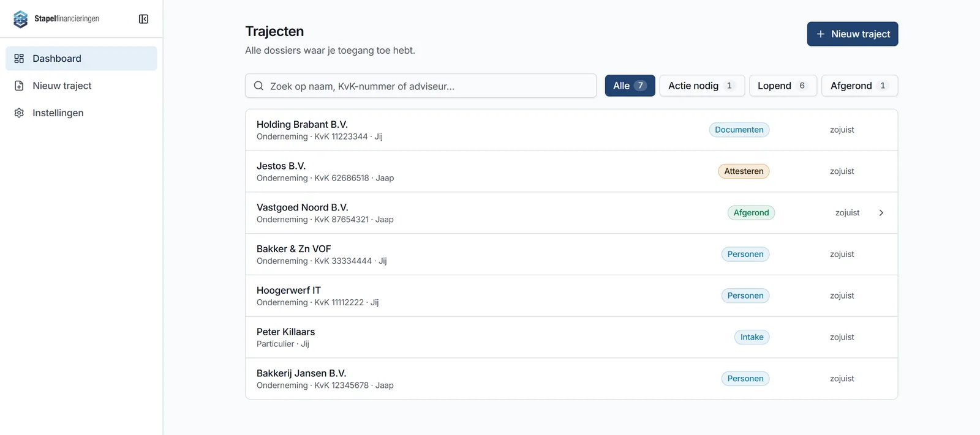Click the Instellingen gear icon

click(19, 113)
